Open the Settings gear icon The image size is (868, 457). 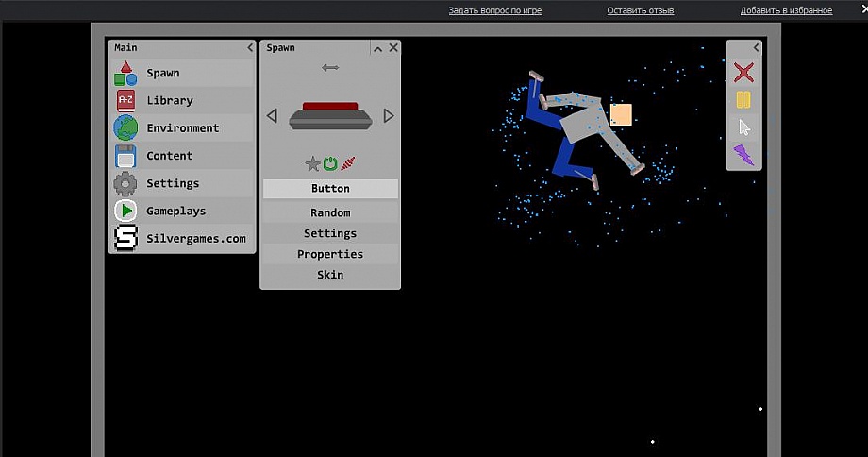pos(125,183)
